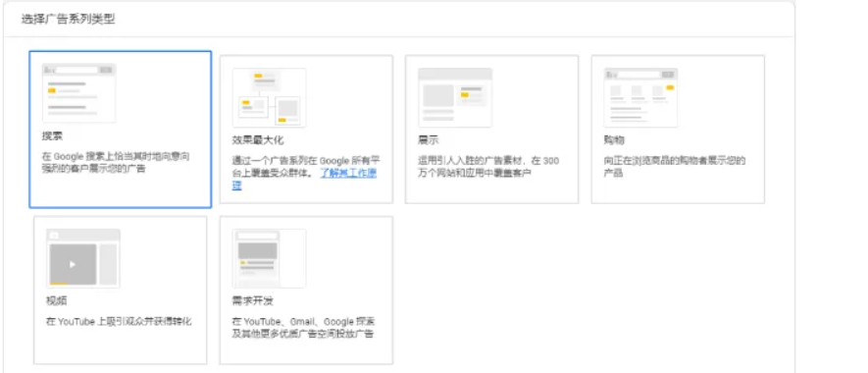This screenshot has height=373, width=868.
Task: Click the 搜索 campaign illustration icon
Action: tap(79, 92)
